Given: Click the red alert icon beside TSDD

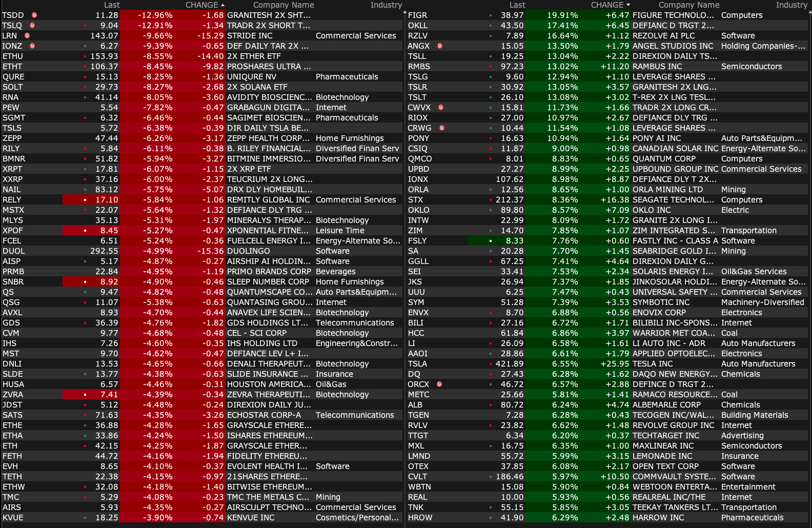Looking at the screenshot, I should click(x=34, y=15).
